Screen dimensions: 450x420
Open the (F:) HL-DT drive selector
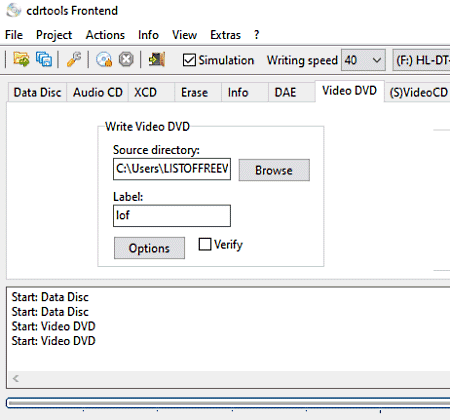(x=421, y=60)
